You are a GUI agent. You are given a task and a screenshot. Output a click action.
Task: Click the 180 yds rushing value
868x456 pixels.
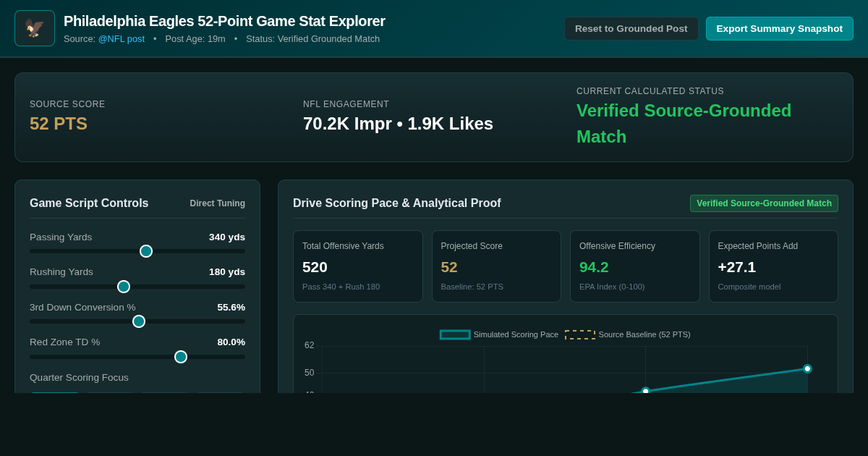[227, 272]
